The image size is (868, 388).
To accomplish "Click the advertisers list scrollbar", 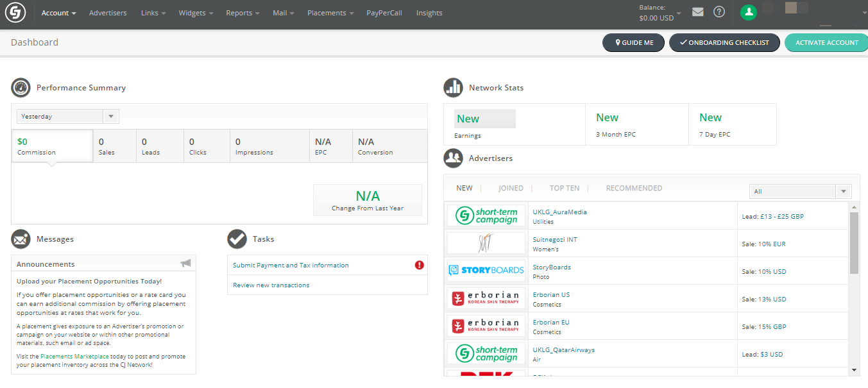I will pos(854,244).
